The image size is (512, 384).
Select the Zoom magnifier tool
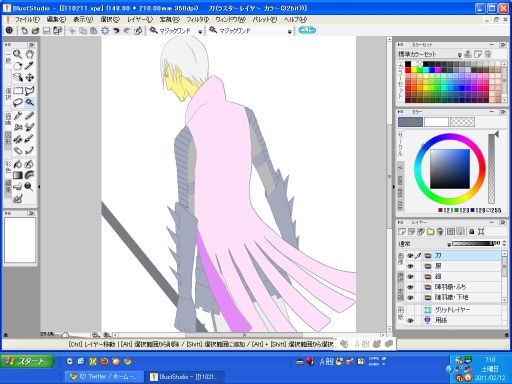17,54
